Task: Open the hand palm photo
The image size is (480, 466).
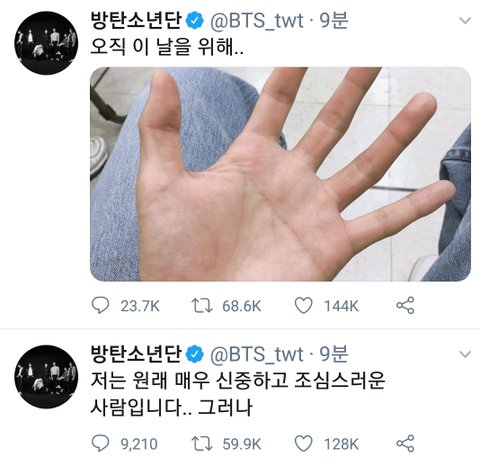Action: click(x=280, y=174)
